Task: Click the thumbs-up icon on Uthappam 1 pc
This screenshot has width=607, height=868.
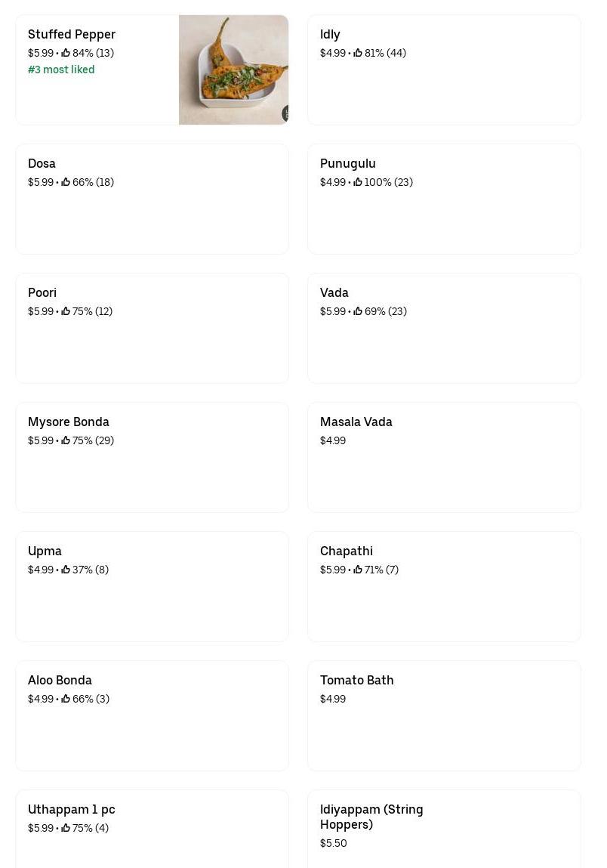Action: tap(66, 828)
